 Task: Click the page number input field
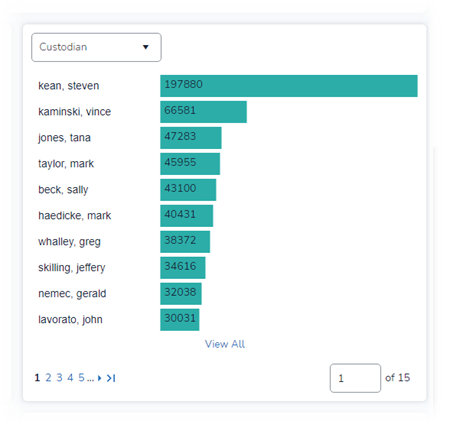(x=355, y=378)
